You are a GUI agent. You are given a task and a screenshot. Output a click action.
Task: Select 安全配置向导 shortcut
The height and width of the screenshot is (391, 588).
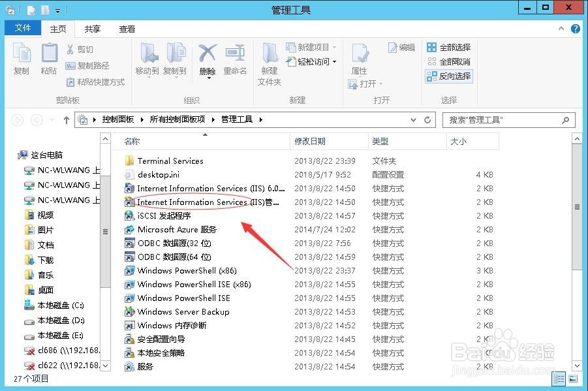tap(155, 339)
